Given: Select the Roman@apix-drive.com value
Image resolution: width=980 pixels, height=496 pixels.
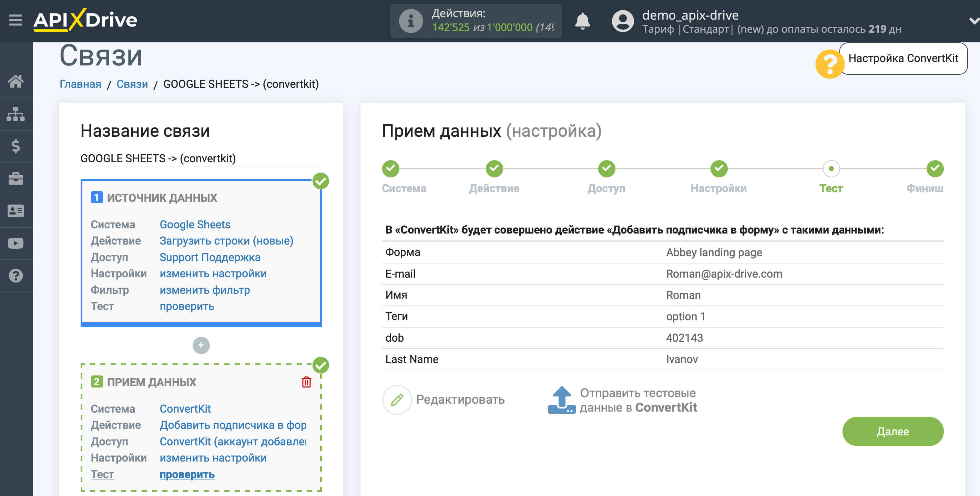Looking at the screenshot, I should (724, 273).
